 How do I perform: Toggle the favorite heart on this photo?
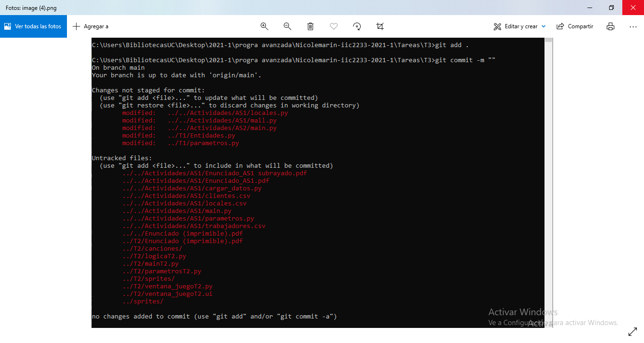334,26
